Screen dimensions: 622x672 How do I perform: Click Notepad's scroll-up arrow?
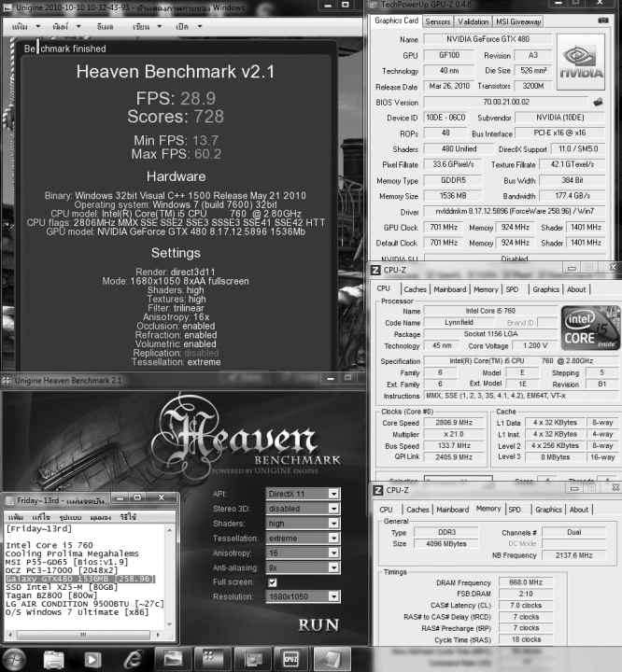pyautogui.click(x=170, y=530)
